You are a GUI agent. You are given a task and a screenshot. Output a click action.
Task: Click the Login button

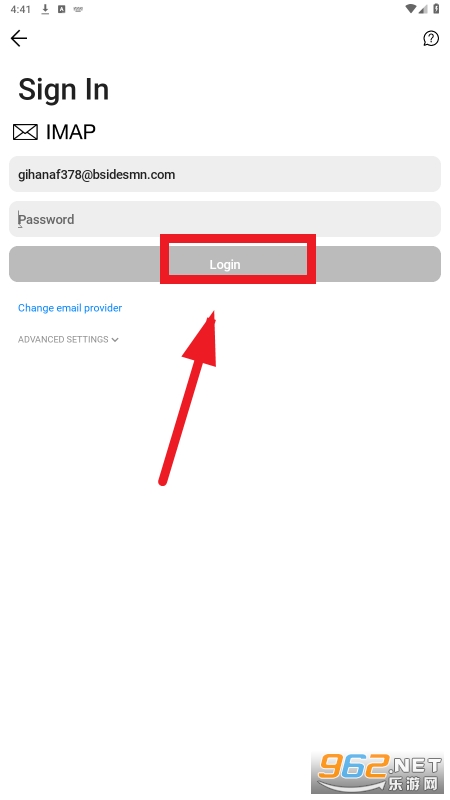coord(225,264)
